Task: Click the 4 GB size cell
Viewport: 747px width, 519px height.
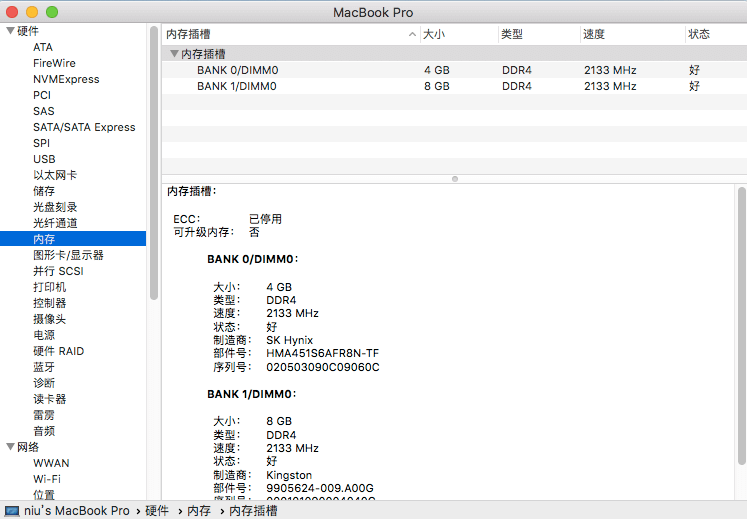Action: pyautogui.click(x=437, y=70)
